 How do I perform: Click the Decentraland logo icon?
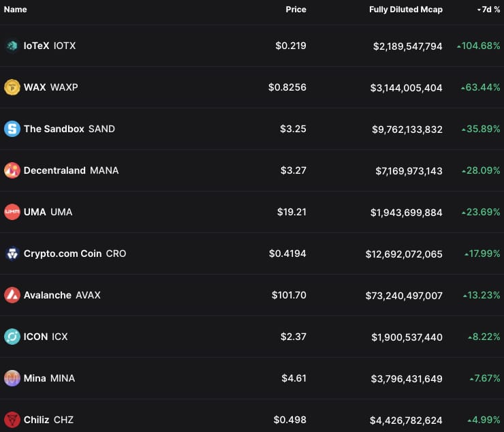click(x=12, y=170)
